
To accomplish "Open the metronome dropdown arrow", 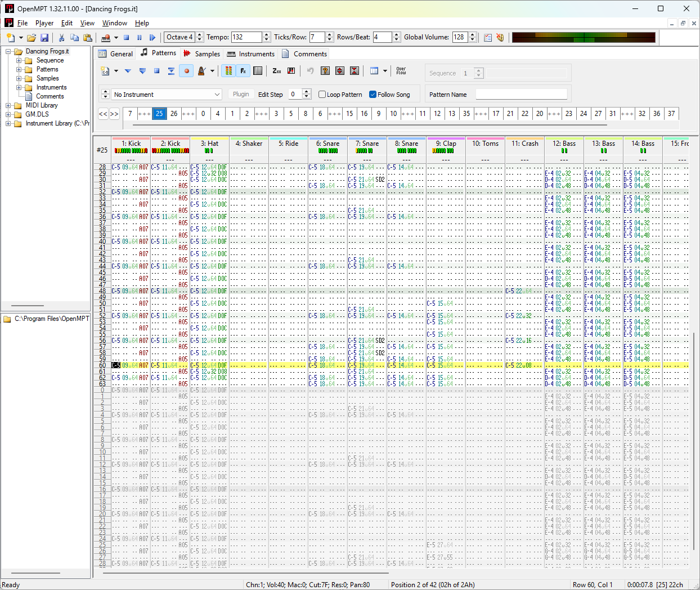I will tap(212, 71).
